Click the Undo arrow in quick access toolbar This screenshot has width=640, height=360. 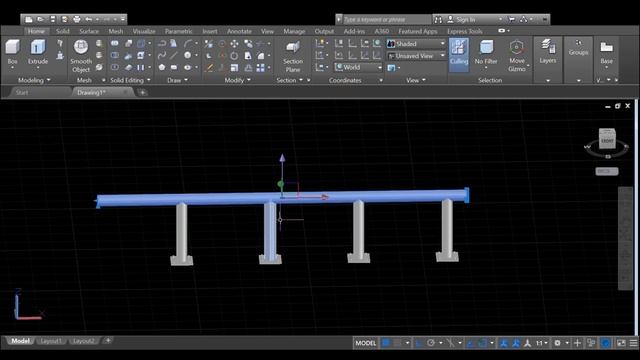coord(89,19)
